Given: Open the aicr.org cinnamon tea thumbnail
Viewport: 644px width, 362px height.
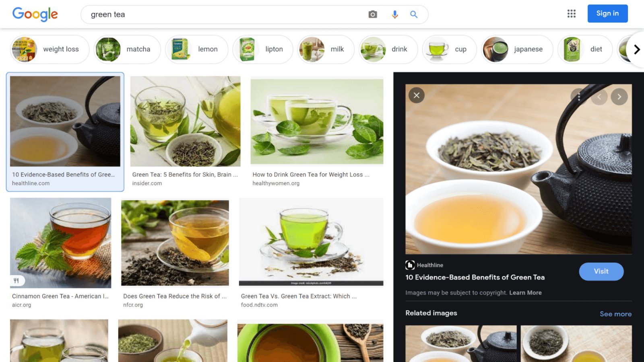Looking at the screenshot, I should click(x=60, y=243).
